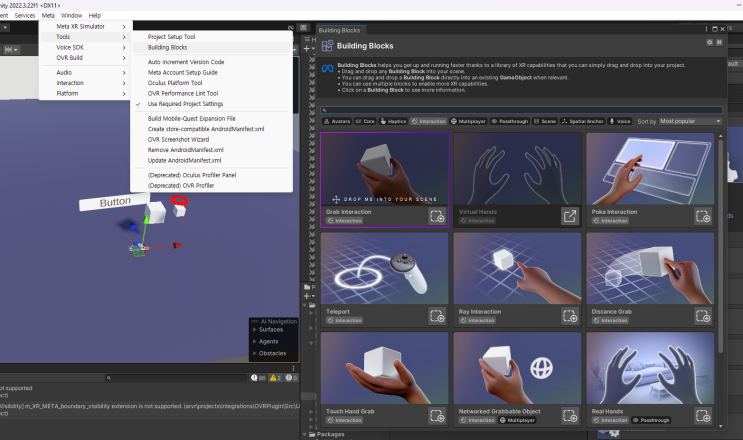
Task: Expand the Platform submenu
Action: coord(85,93)
